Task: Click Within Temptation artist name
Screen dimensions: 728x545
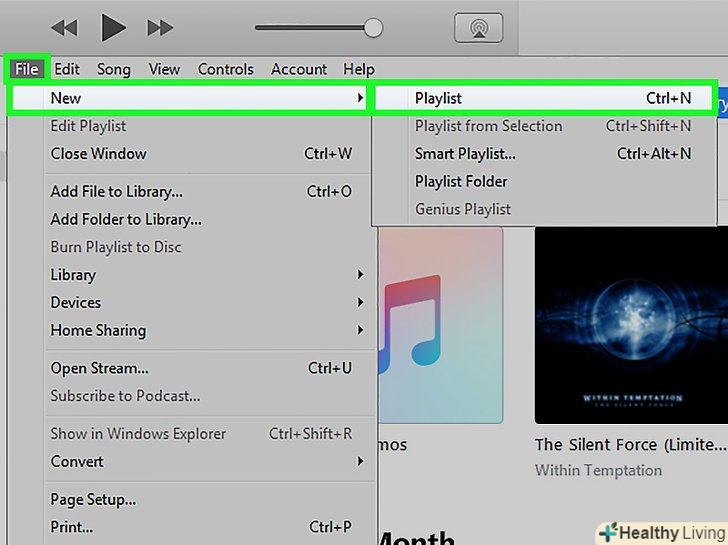Action: point(598,470)
